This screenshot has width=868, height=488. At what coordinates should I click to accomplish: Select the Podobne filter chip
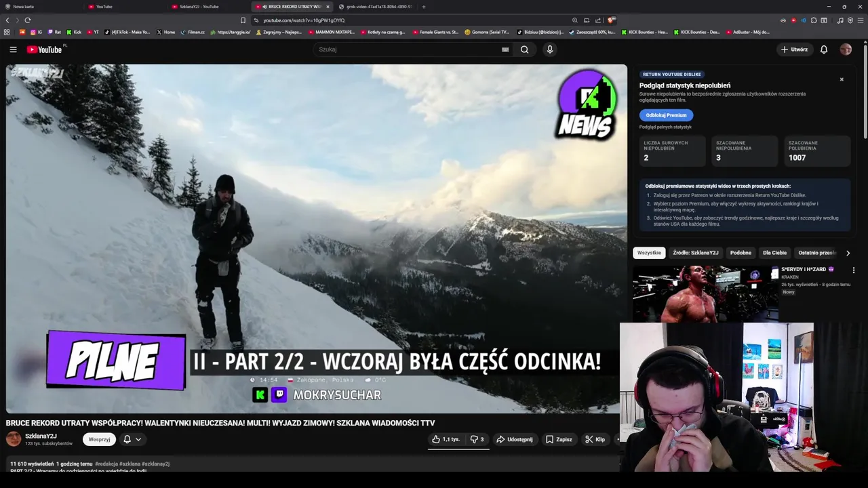pyautogui.click(x=741, y=253)
